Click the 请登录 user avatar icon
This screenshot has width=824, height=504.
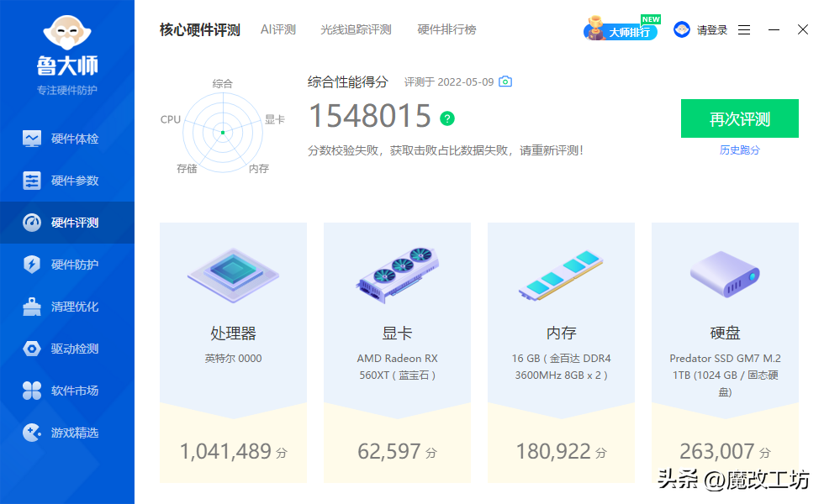pyautogui.click(x=682, y=30)
